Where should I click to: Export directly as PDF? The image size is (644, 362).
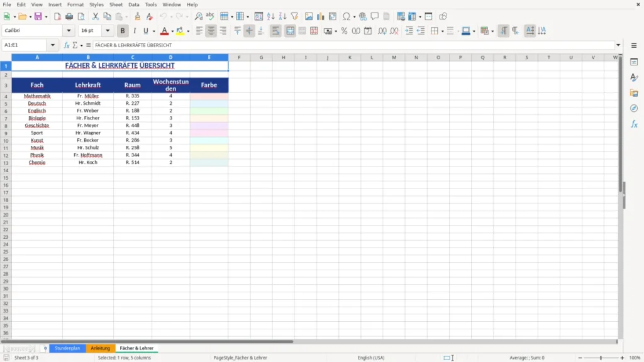pyautogui.click(x=57, y=16)
